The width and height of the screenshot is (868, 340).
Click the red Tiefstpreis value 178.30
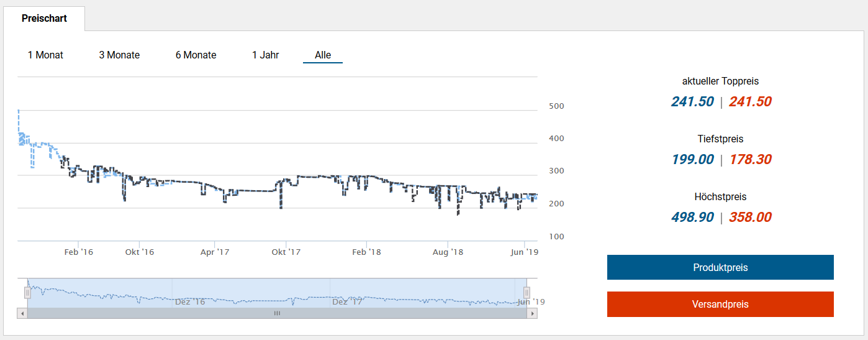tap(750, 160)
